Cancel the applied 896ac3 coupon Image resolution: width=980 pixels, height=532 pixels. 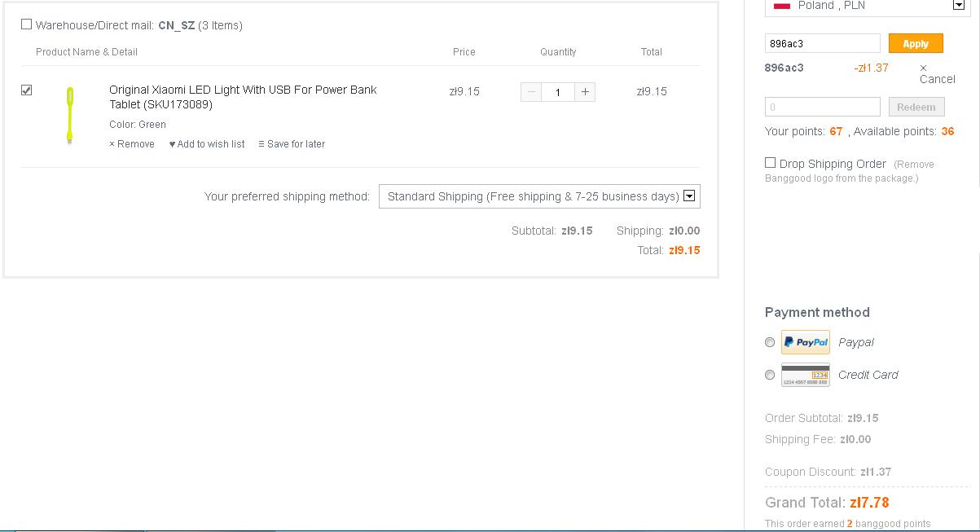[937, 73]
